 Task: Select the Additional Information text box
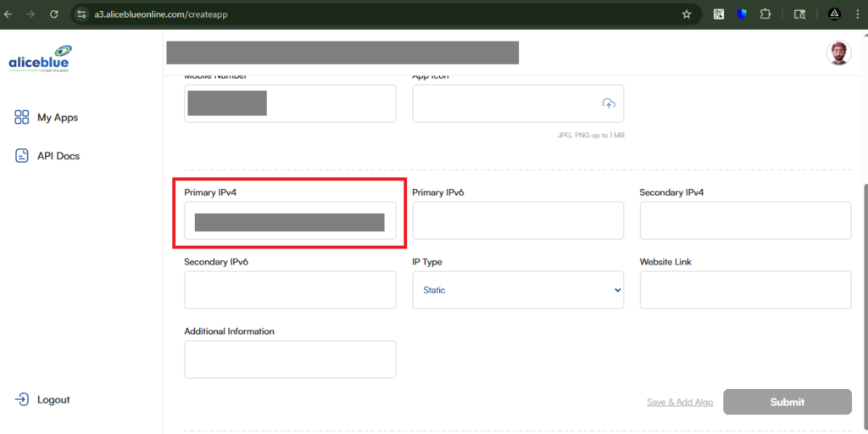tap(290, 359)
